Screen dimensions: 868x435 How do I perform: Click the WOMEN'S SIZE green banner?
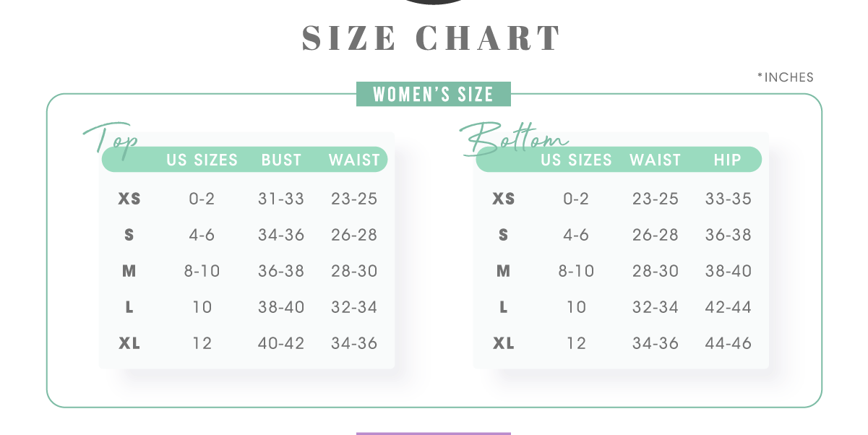(x=433, y=95)
